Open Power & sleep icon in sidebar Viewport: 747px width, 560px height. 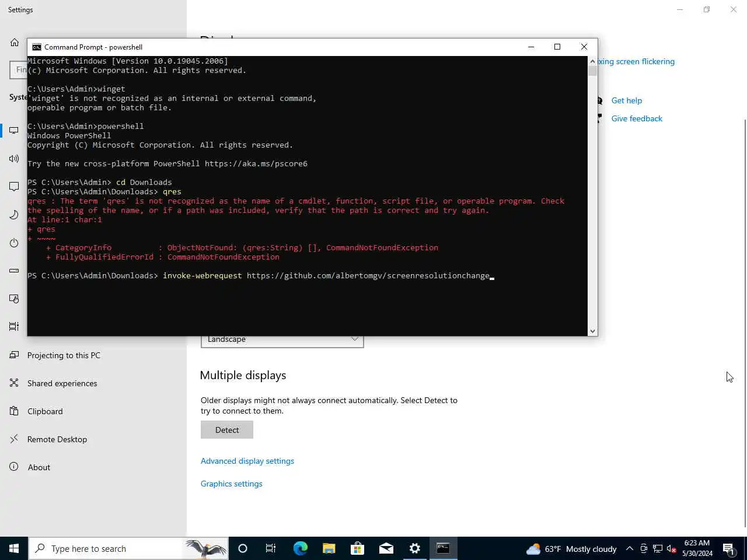pos(14,243)
